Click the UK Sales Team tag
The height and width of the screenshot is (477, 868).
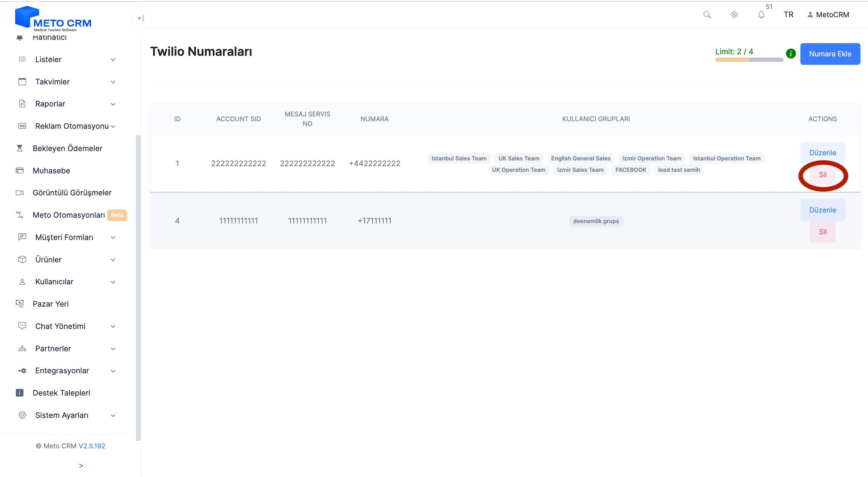(x=519, y=158)
